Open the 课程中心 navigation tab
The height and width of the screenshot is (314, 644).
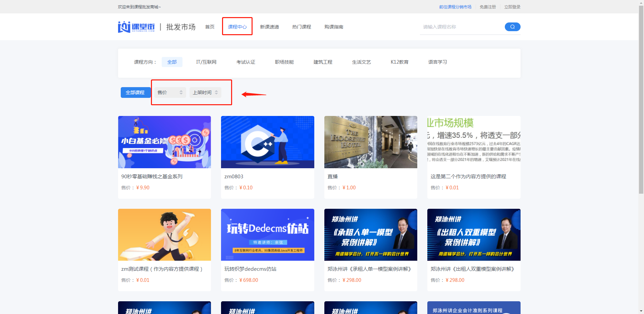point(237,27)
